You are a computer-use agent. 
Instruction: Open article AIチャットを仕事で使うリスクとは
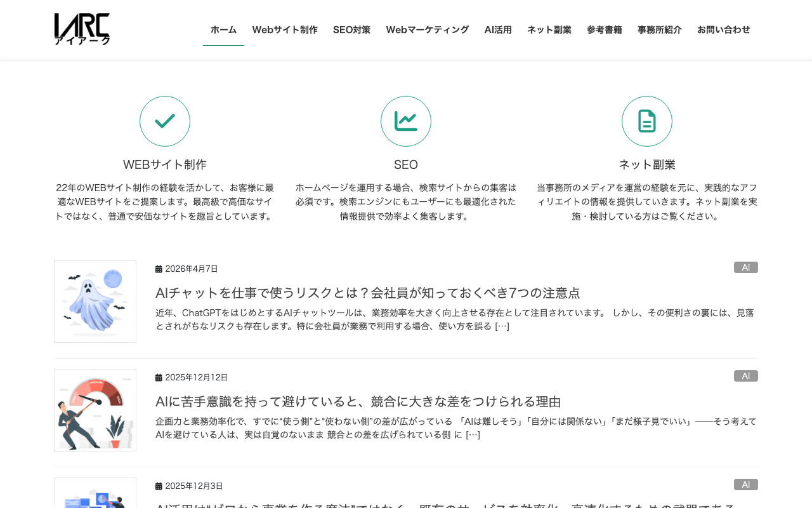click(x=368, y=293)
